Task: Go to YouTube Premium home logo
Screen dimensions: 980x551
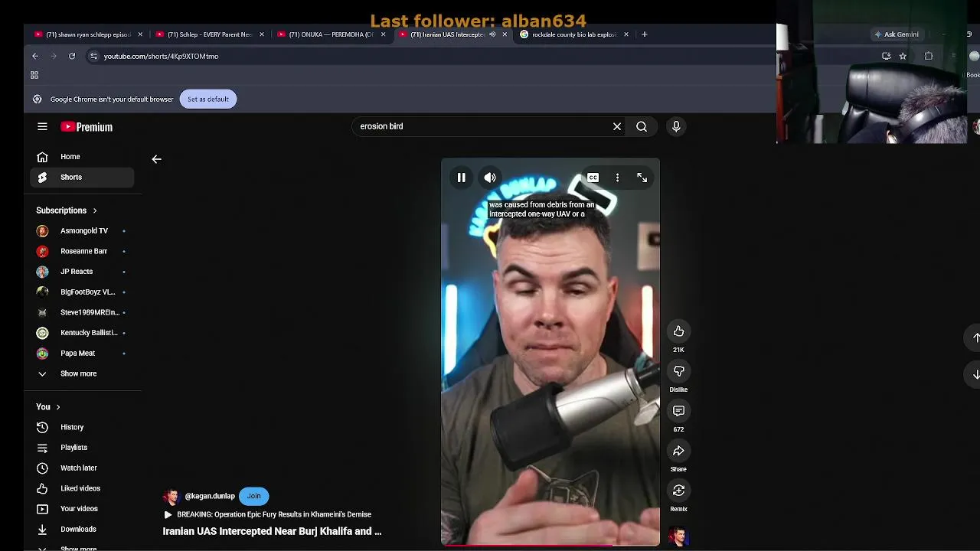Action: point(87,127)
